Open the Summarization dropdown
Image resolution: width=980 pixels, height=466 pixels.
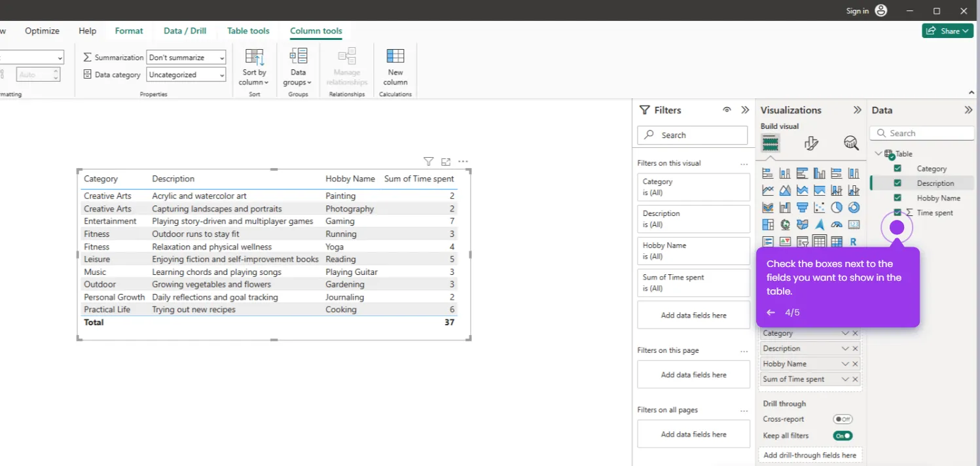[186, 58]
